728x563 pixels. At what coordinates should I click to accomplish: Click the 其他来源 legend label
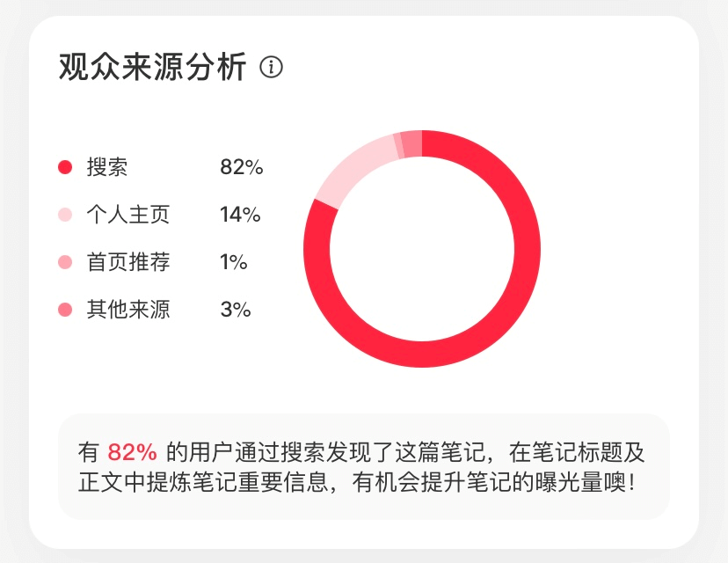tap(128, 310)
